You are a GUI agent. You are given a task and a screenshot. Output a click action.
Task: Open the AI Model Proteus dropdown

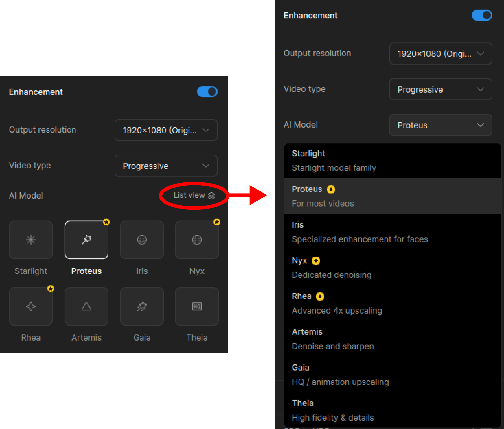click(441, 125)
